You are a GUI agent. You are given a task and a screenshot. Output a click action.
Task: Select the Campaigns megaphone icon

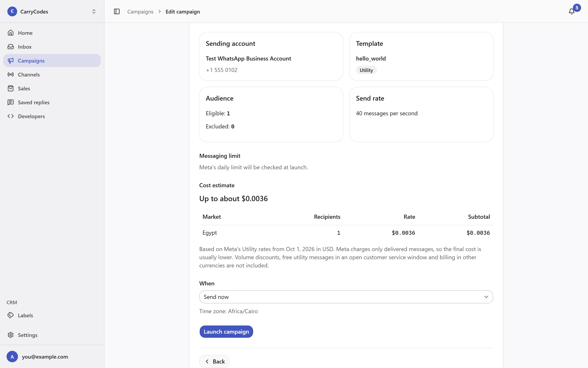click(x=10, y=60)
